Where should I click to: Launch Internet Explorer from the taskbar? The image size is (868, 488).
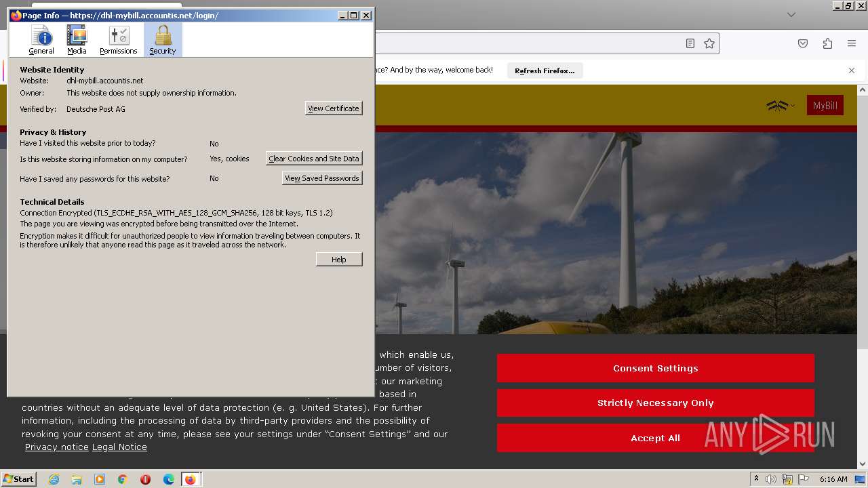click(54, 479)
